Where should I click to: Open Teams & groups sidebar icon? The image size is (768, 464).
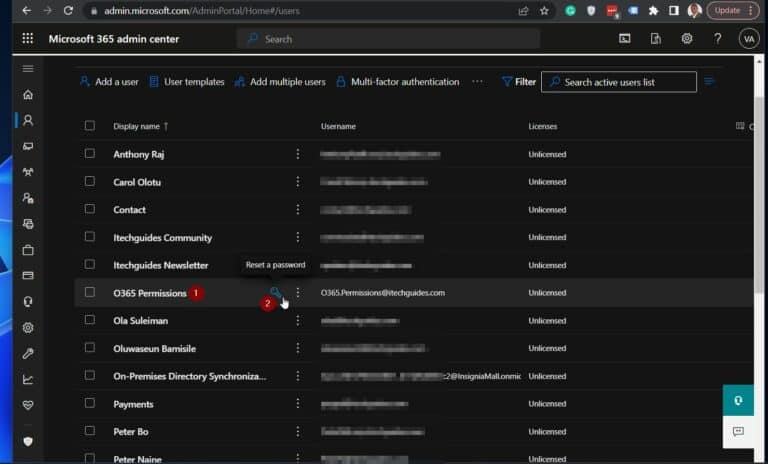click(28, 172)
